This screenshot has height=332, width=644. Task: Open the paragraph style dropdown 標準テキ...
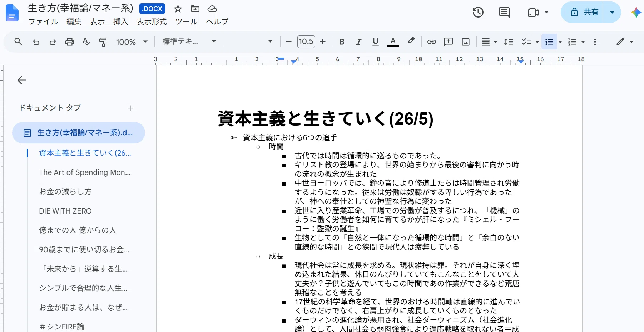pos(189,41)
